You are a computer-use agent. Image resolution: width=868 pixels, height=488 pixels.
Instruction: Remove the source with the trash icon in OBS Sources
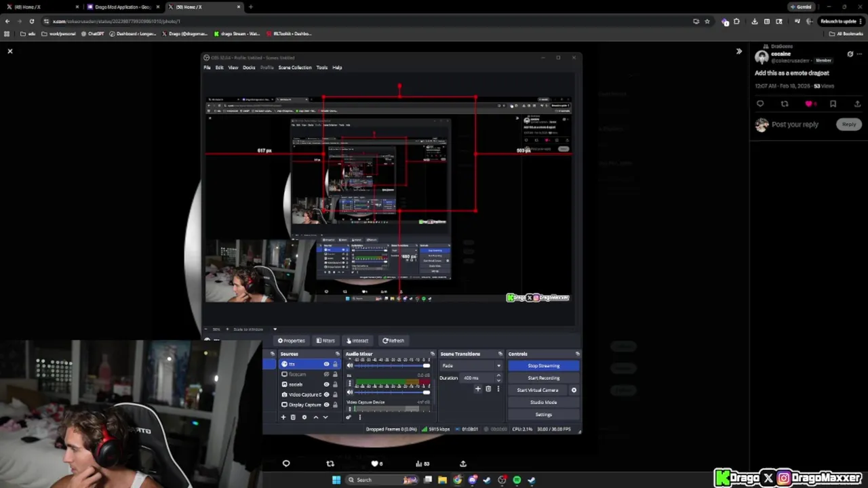[x=293, y=418]
